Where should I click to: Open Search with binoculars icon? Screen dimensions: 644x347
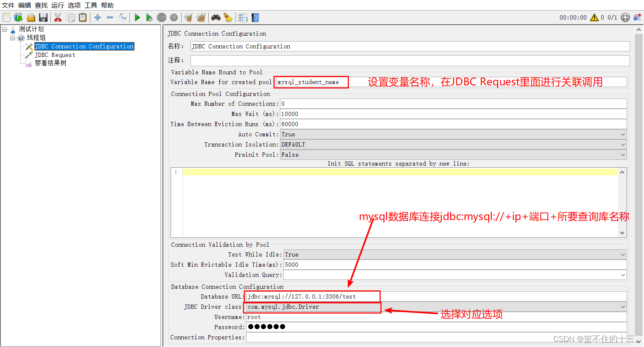216,17
